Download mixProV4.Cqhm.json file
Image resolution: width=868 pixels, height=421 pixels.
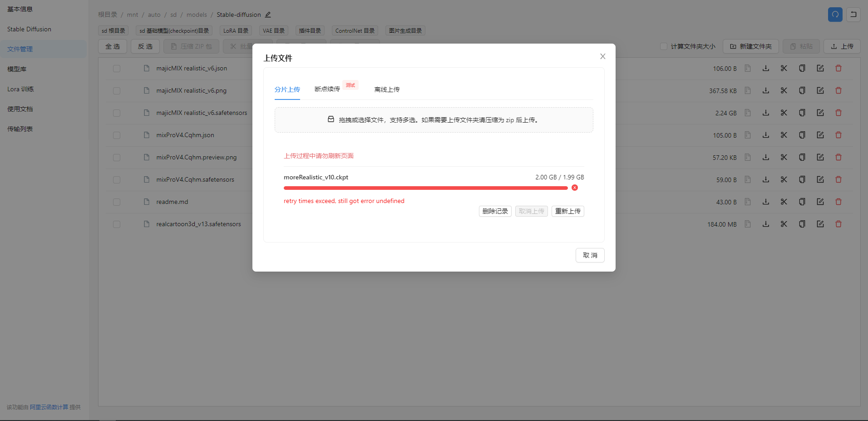766,135
